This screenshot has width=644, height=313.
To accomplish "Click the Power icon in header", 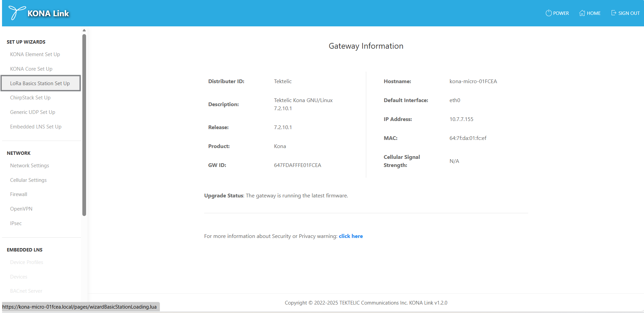I will [548, 13].
